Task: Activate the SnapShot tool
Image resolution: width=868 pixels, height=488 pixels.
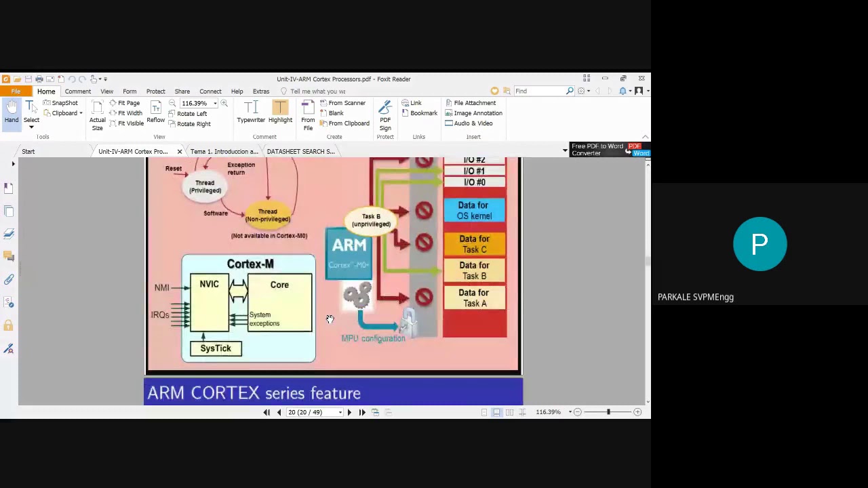Action: tap(60, 103)
